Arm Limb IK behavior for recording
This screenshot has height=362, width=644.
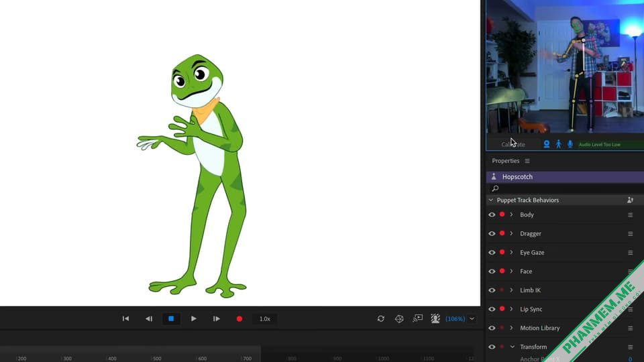[502, 290]
